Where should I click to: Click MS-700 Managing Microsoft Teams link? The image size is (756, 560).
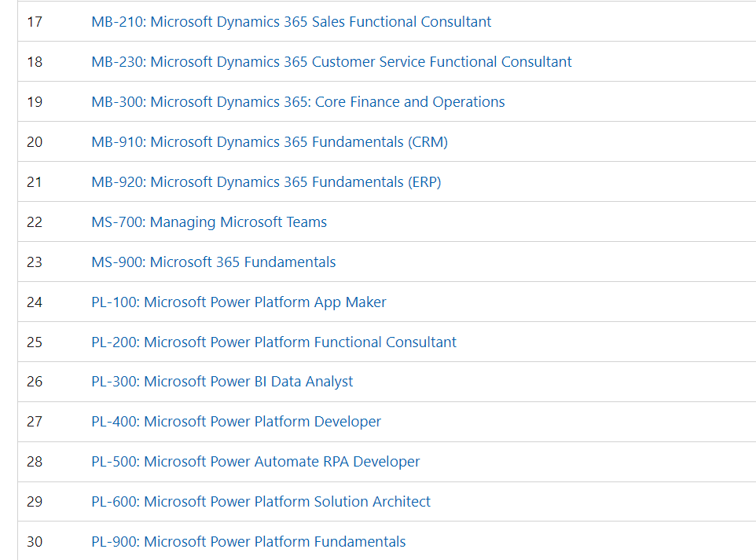[x=209, y=222]
